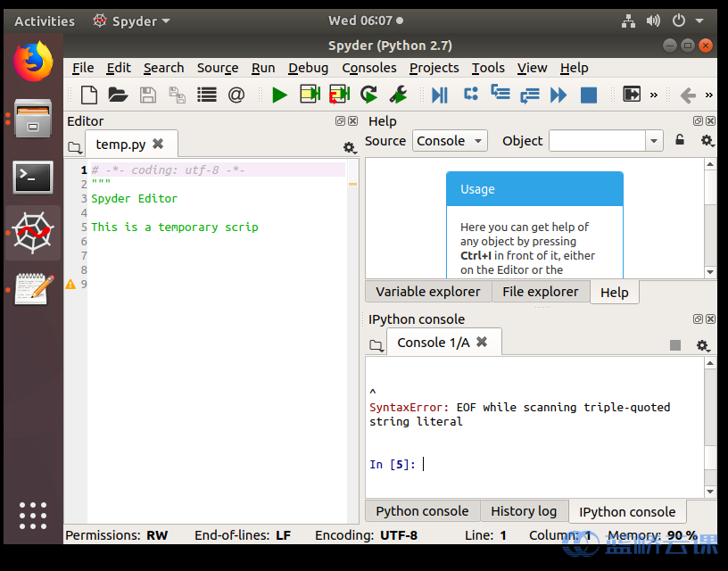Expand the Object combo box arrow
The width and height of the screenshot is (728, 571).
[654, 141]
